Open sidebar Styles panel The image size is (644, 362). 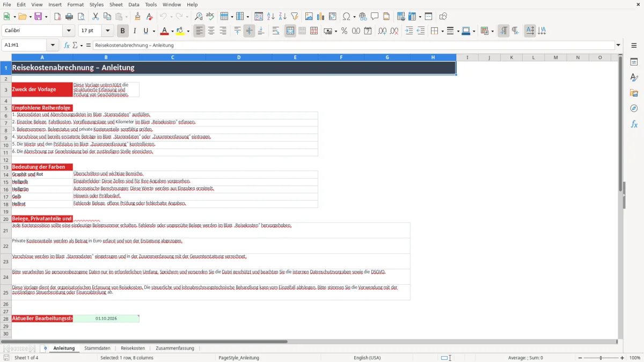(634, 78)
